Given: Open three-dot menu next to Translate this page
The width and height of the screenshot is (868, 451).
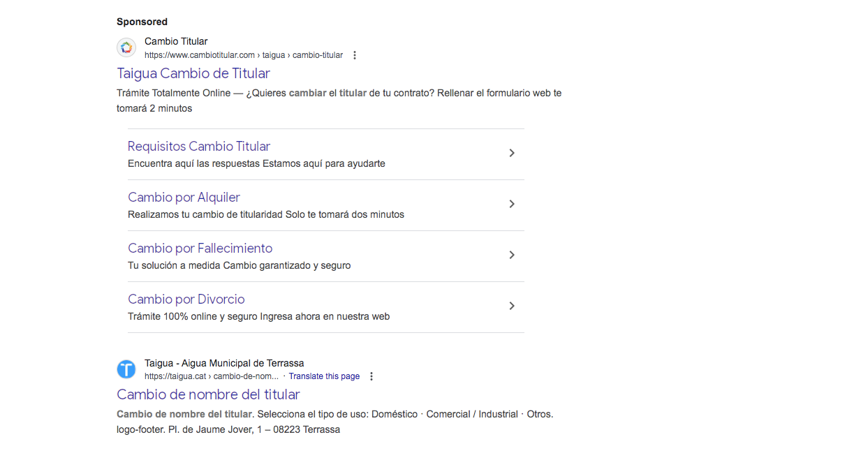Looking at the screenshot, I should 372,376.
